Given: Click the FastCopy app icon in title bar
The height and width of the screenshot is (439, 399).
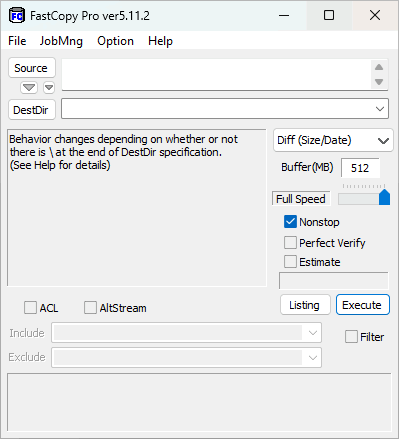Looking at the screenshot, I should (x=16, y=16).
